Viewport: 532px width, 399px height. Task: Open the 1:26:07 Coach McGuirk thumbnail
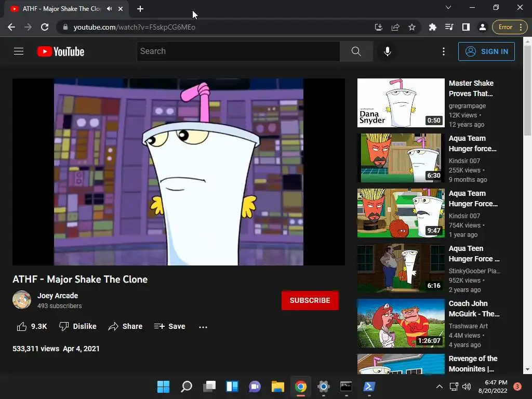(401, 323)
